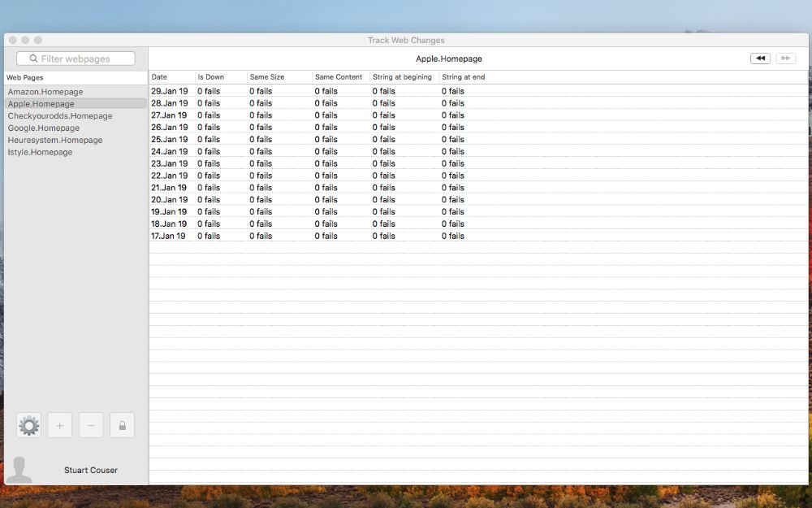The height and width of the screenshot is (508, 812).
Task: Select the 28.Jan 19 date cell
Action: (x=170, y=103)
